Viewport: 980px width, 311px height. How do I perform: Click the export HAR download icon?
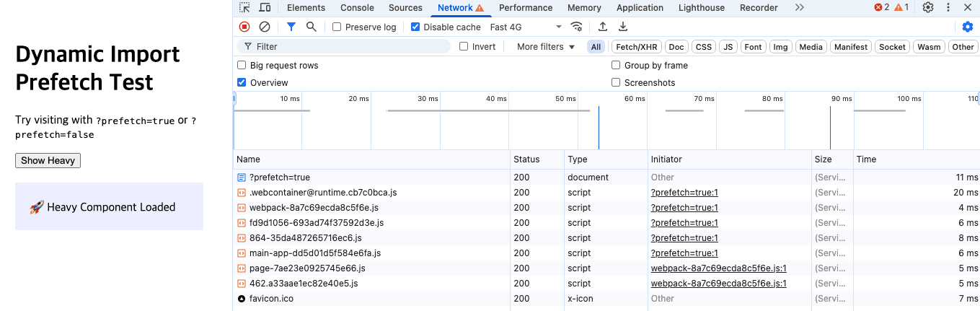tap(623, 27)
